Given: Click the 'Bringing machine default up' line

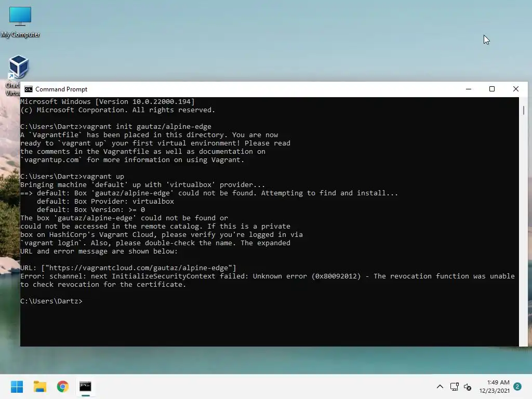Looking at the screenshot, I should pyautogui.click(x=142, y=185).
